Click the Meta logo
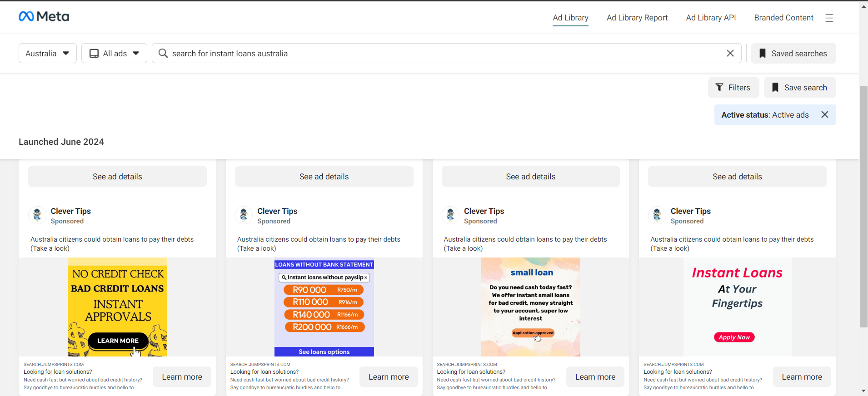 click(x=44, y=17)
